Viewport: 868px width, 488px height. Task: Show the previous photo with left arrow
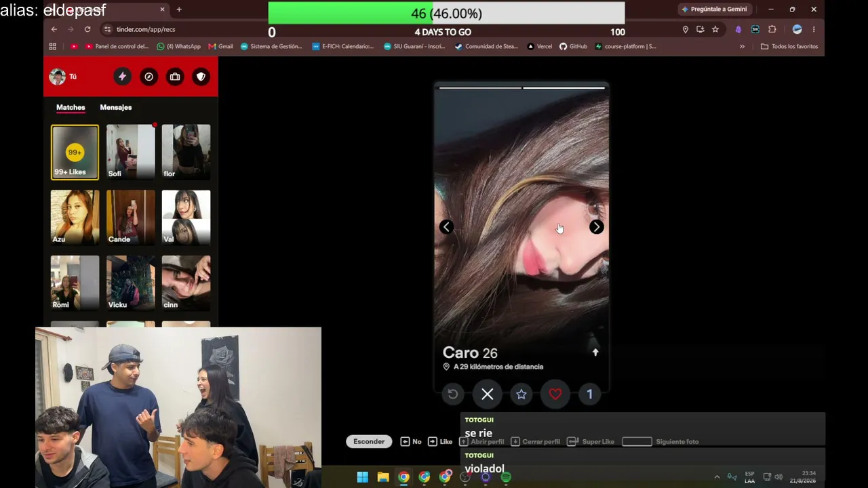446,227
